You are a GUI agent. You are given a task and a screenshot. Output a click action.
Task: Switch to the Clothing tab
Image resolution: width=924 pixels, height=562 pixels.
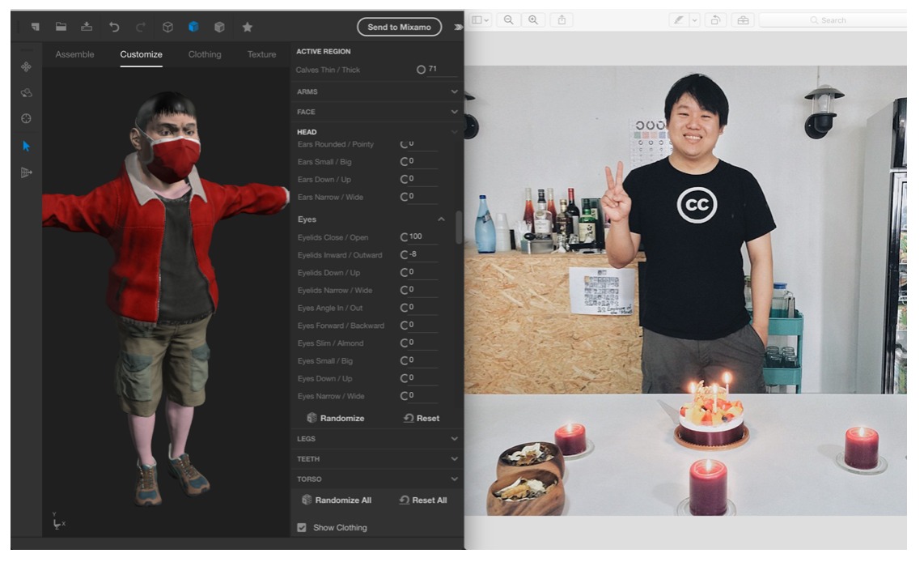coord(205,54)
